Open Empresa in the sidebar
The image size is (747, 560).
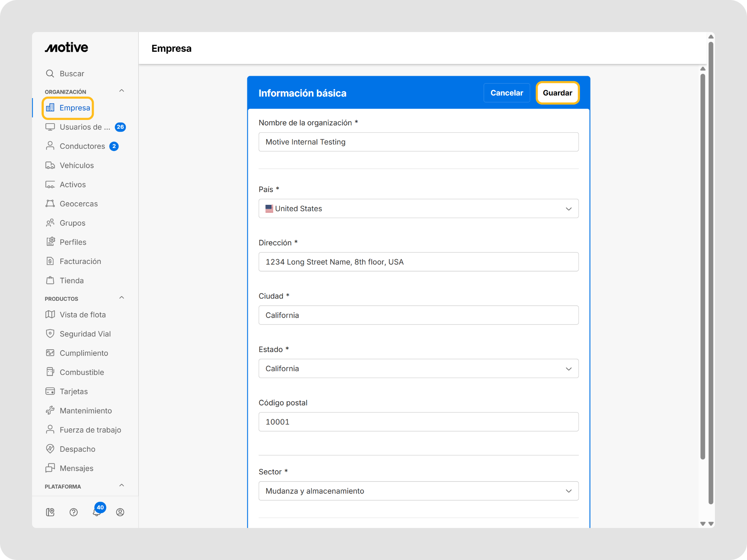[68, 108]
